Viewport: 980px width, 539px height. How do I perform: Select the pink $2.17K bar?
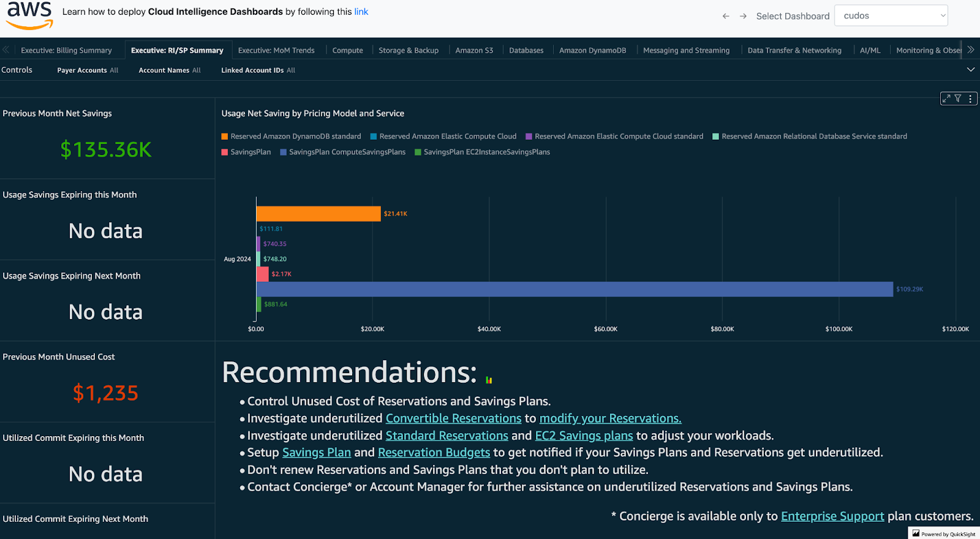pyautogui.click(x=263, y=274)
